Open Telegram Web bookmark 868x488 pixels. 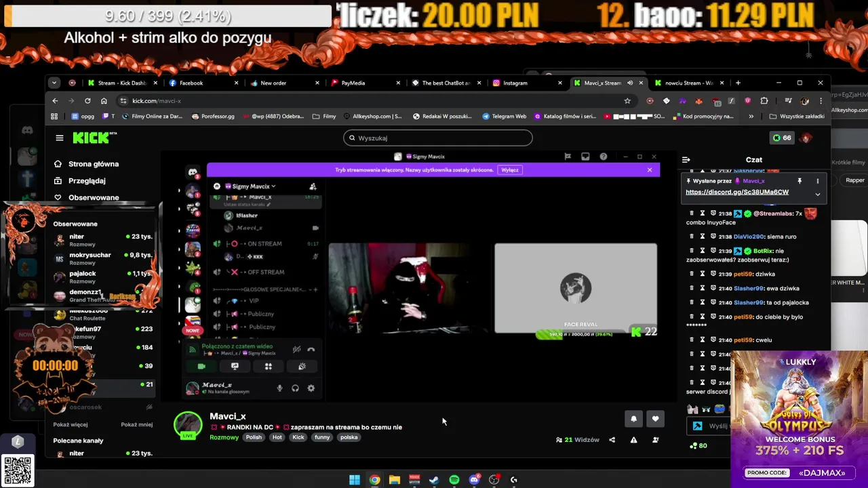coord(504,117)
